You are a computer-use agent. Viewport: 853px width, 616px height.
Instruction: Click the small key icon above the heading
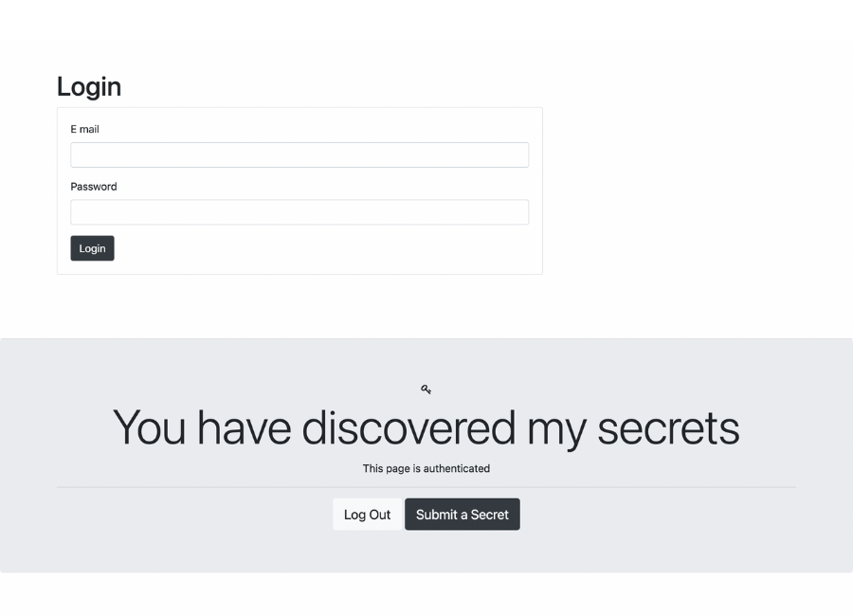(x=426, y=390)
